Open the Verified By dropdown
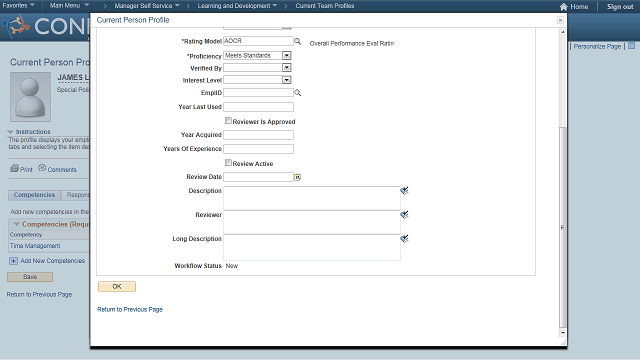640x360 pixels. (287, 68)
